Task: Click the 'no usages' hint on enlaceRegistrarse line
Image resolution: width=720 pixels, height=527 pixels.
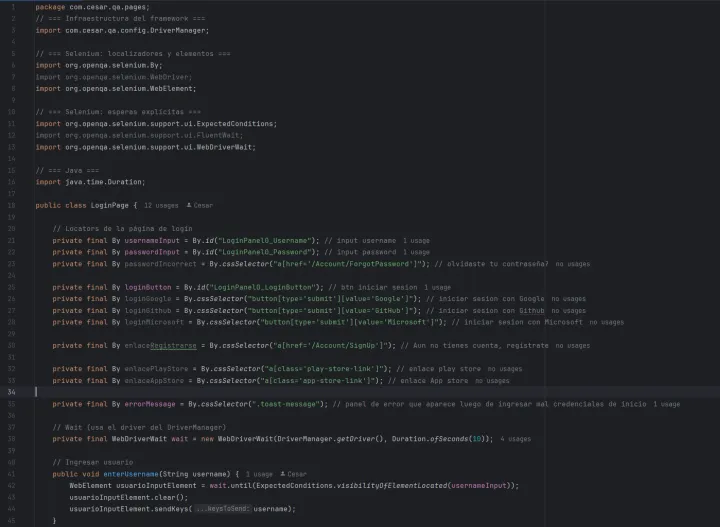Action: [573, 346]
